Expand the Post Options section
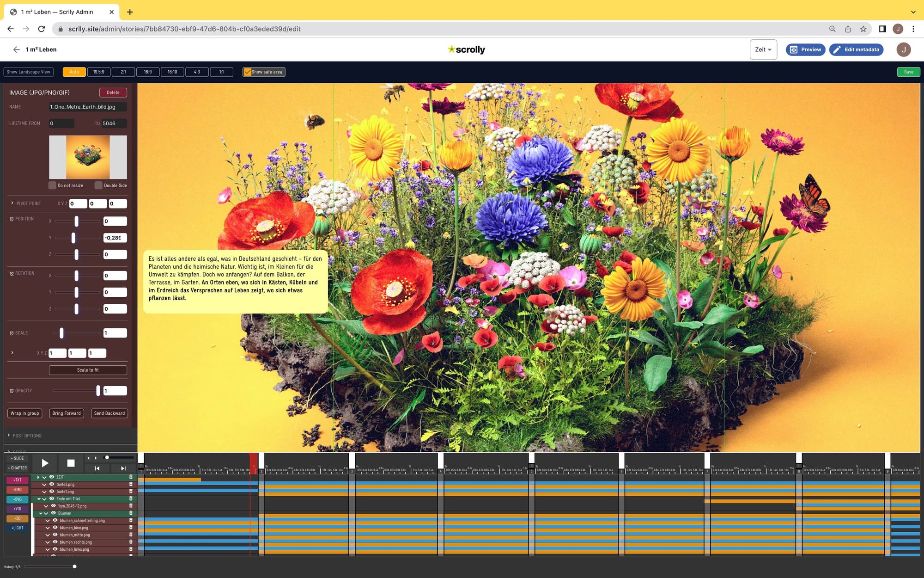This screenshot has width=924, height=578. click(x=9, y=436)
